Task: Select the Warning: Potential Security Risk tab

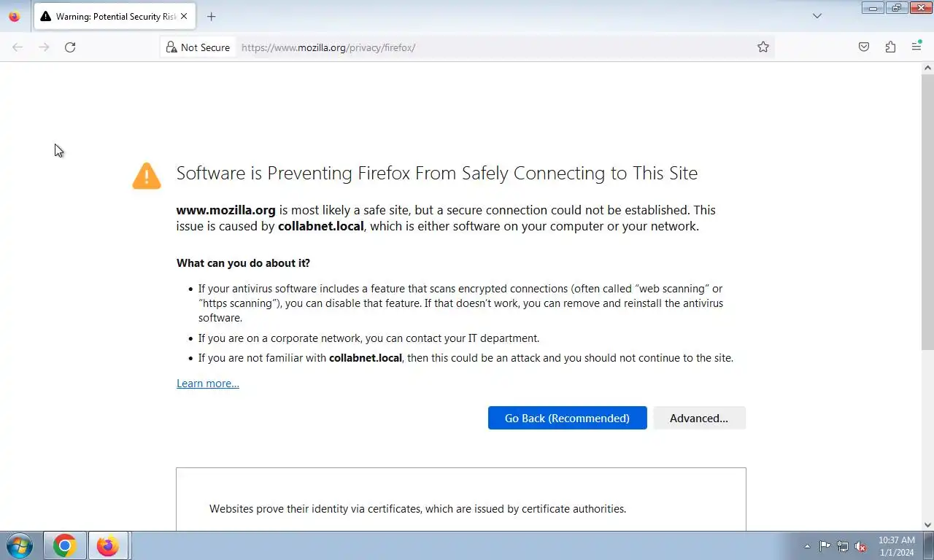Action: tap(109, 16)
